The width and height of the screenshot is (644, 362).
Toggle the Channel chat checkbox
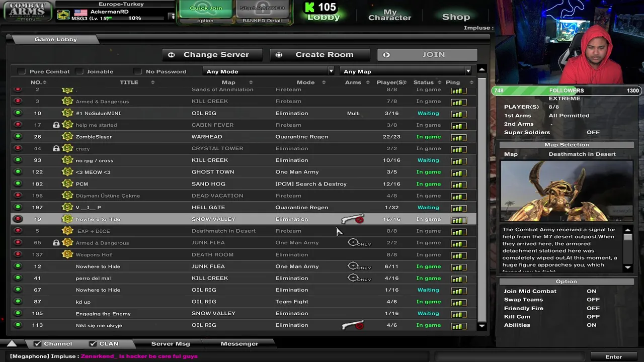coord(37,344)
